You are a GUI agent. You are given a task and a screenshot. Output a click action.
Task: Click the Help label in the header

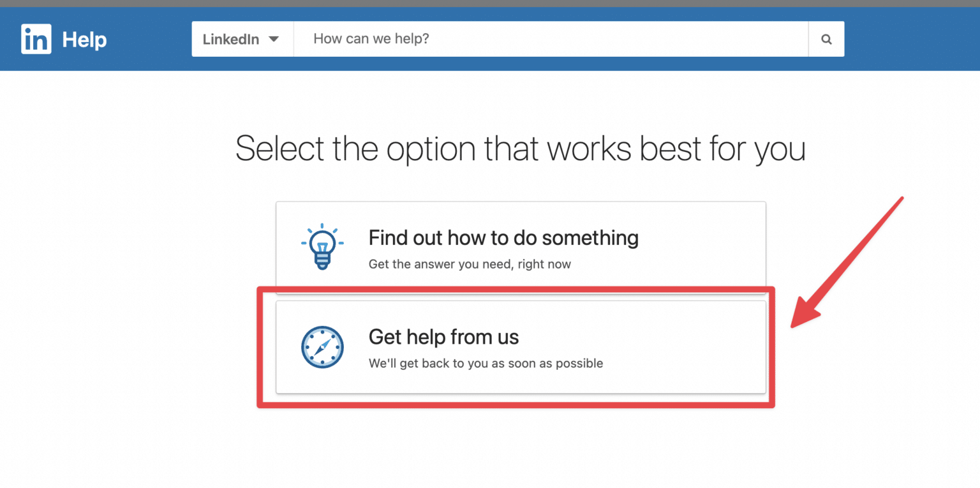85,39
